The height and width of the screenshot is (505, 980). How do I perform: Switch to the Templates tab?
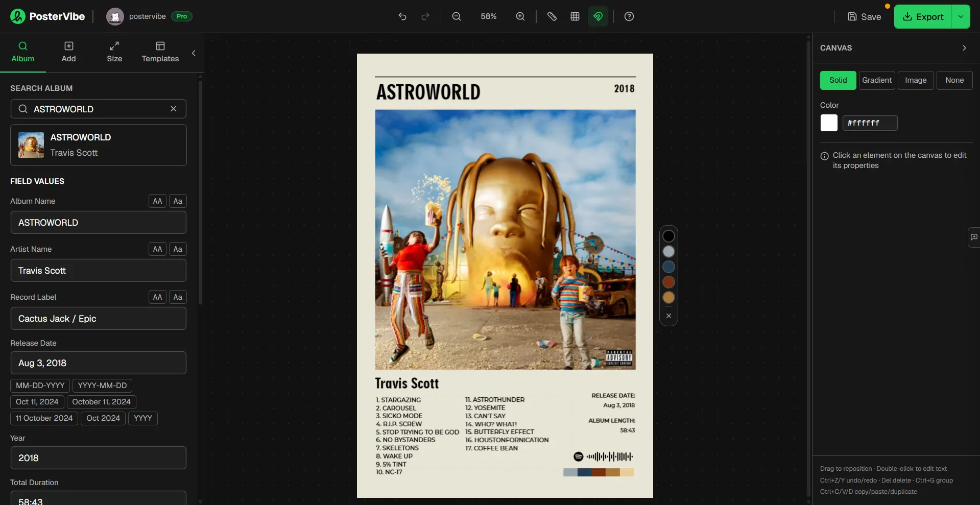[x=160, y=53]
